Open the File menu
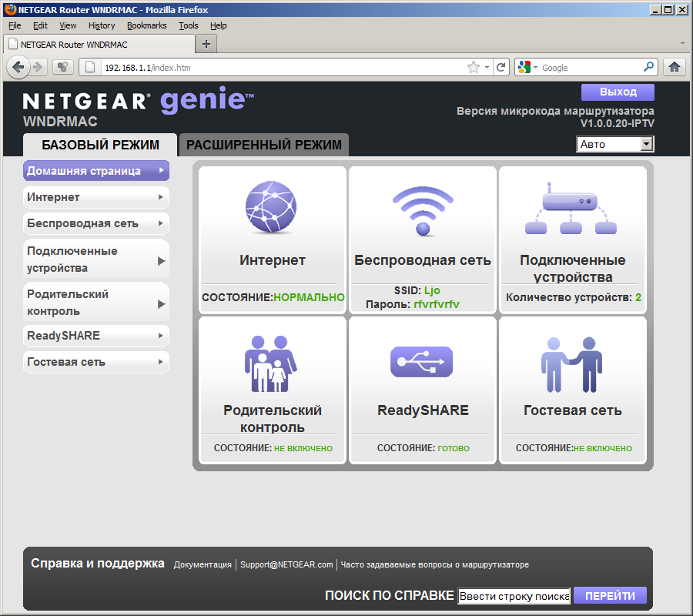This screenshot has width=693, height=616. [x=15, y=25]
